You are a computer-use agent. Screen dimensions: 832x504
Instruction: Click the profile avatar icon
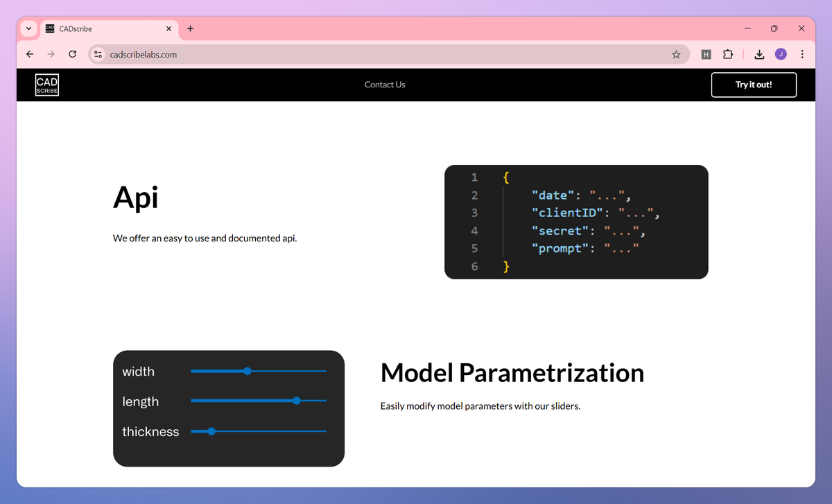781,54
